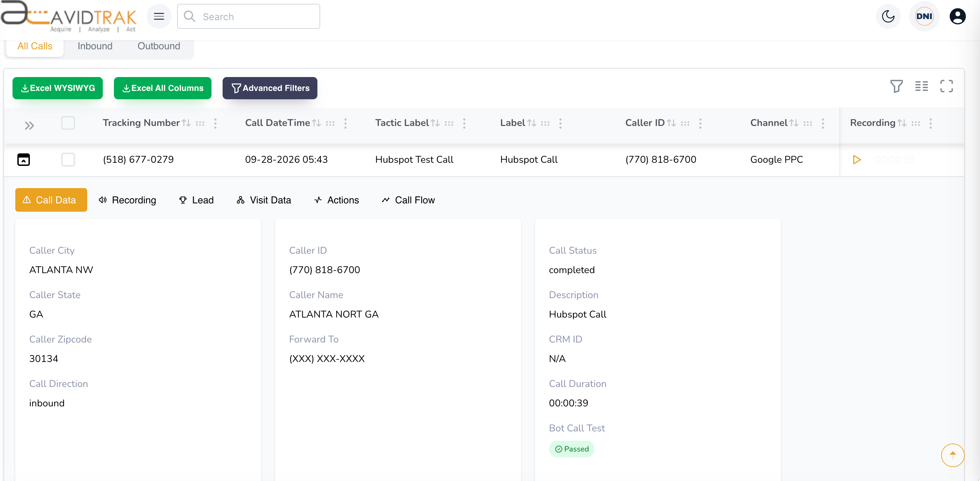Sort by Call DateTime column
This screenshot has width=980, height=481.
316,123
